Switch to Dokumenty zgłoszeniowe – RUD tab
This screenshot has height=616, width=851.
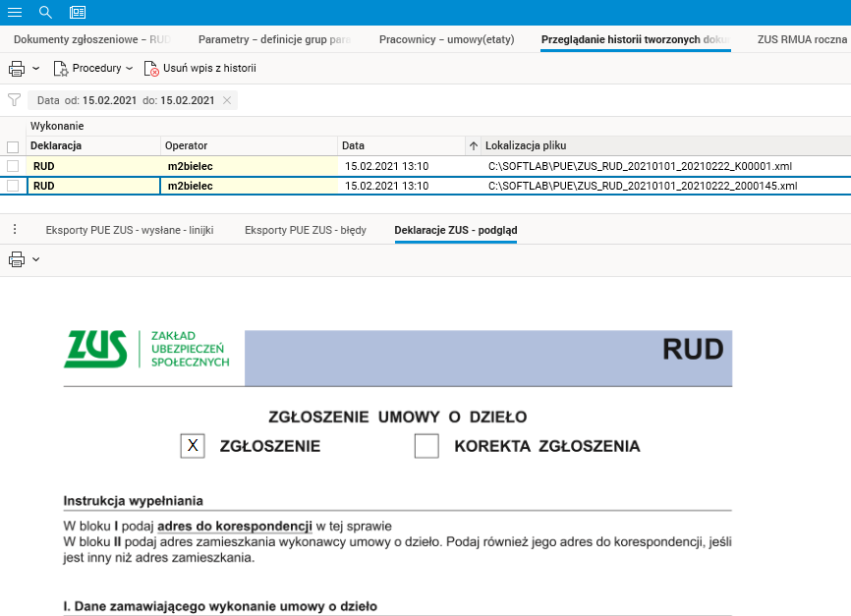pyautogui.click(x=92, y=39)
